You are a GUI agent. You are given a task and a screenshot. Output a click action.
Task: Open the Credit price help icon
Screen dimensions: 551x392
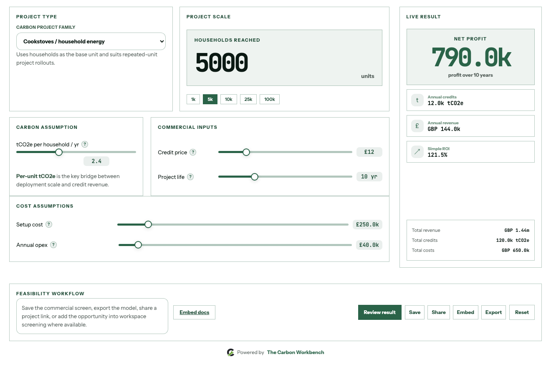[193, 152]
